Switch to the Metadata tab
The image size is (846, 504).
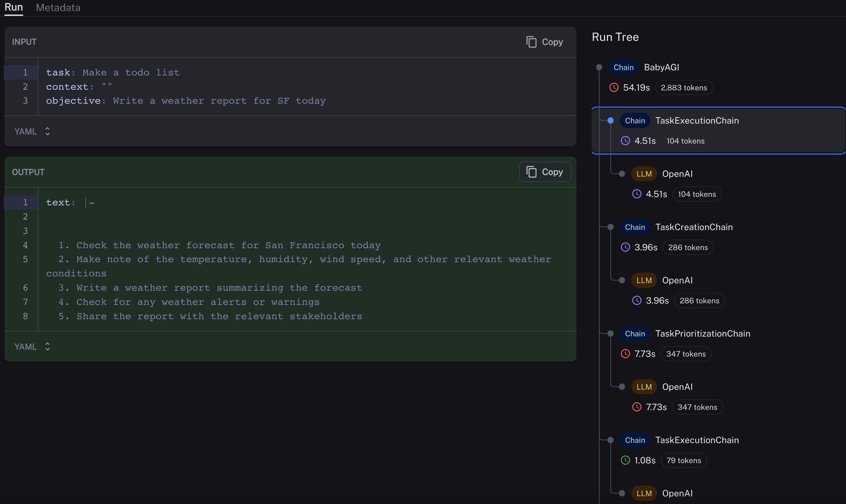(58, 7)
